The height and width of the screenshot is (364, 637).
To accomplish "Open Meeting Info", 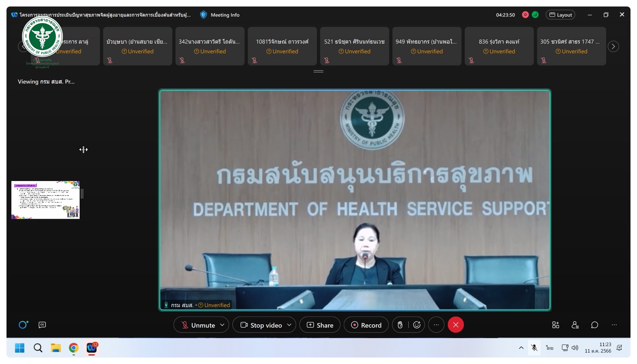I will click(225, 15).
